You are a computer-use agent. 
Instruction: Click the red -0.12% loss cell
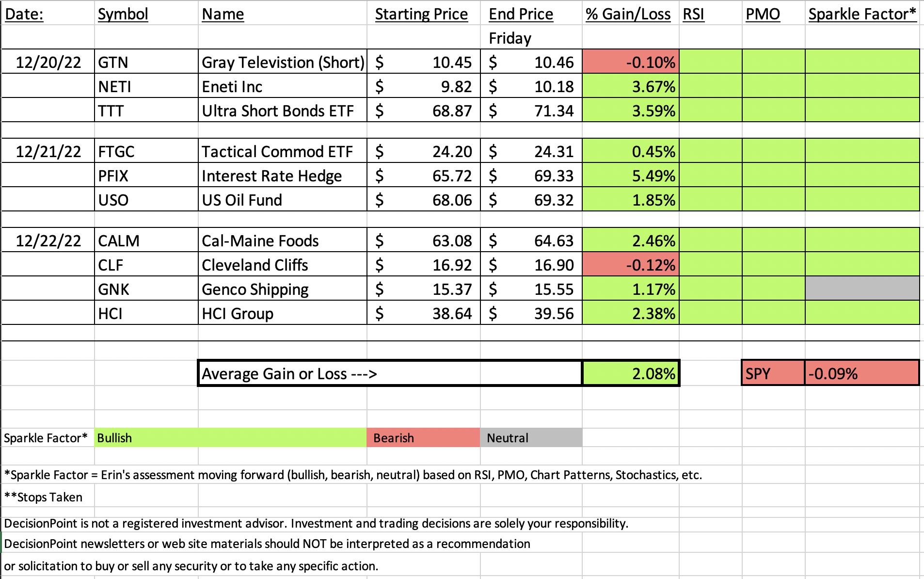click(x=630, y=265)
